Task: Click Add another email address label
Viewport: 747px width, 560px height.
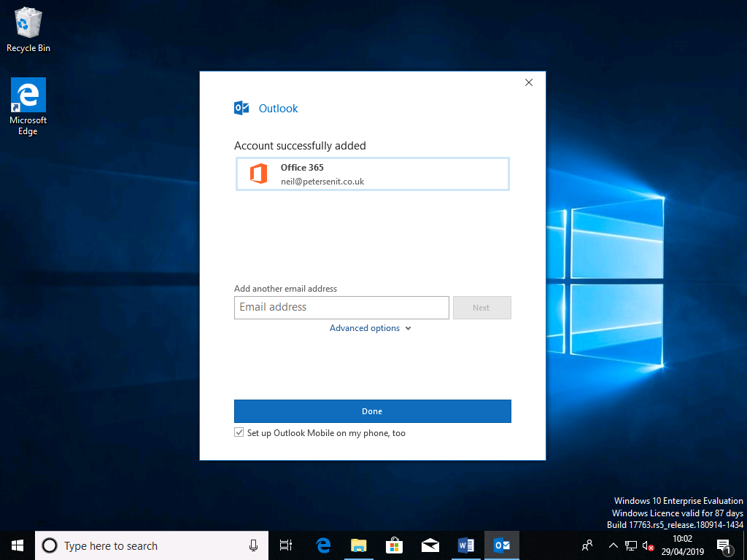Action: [285, 289]
